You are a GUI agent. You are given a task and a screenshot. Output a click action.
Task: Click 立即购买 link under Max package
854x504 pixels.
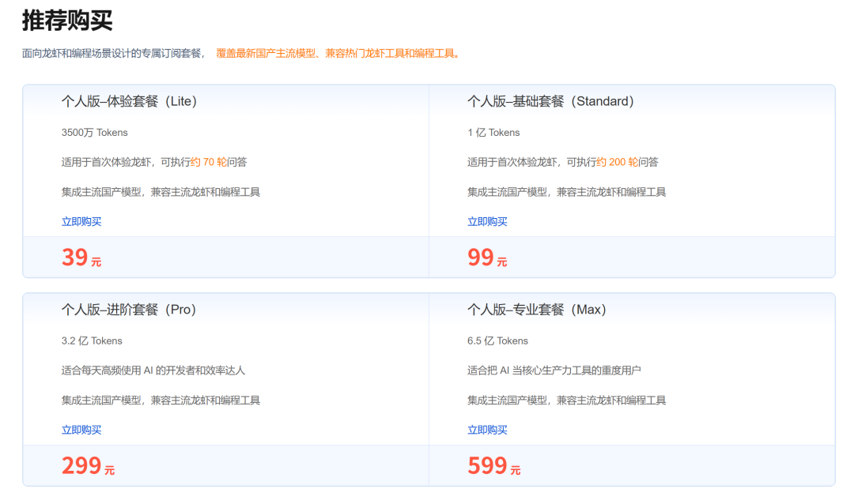(x=487, y=430)
